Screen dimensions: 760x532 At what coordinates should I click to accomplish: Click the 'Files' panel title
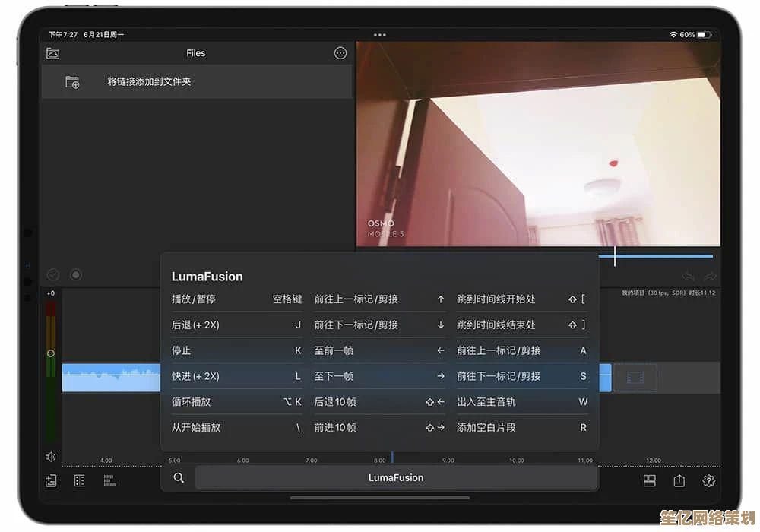[196, 53]
